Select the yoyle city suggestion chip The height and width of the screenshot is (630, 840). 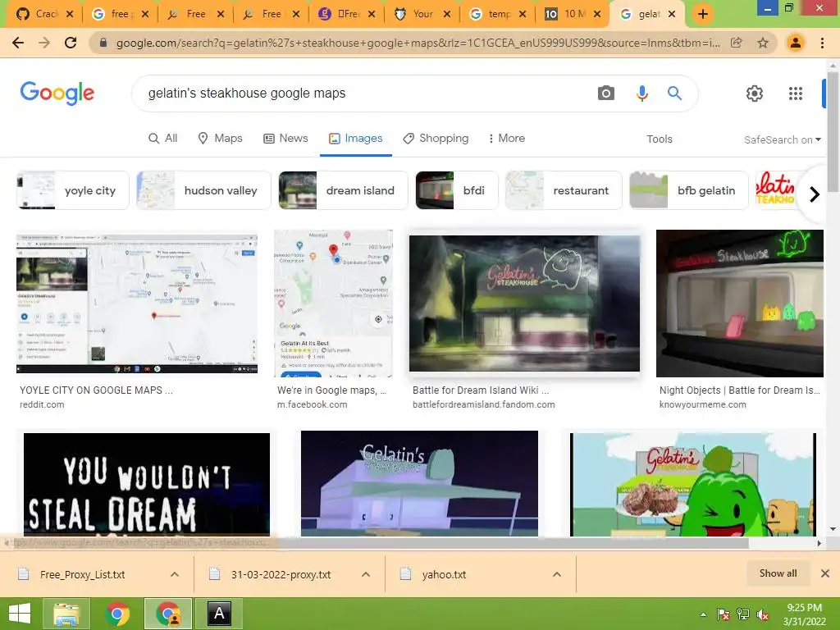73,190
